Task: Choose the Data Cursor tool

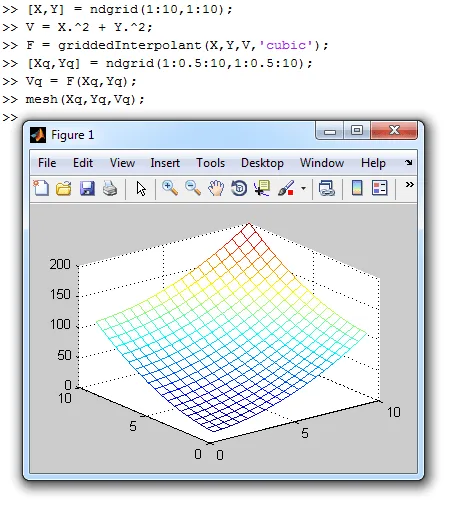Action: click(x=262, y=188)
